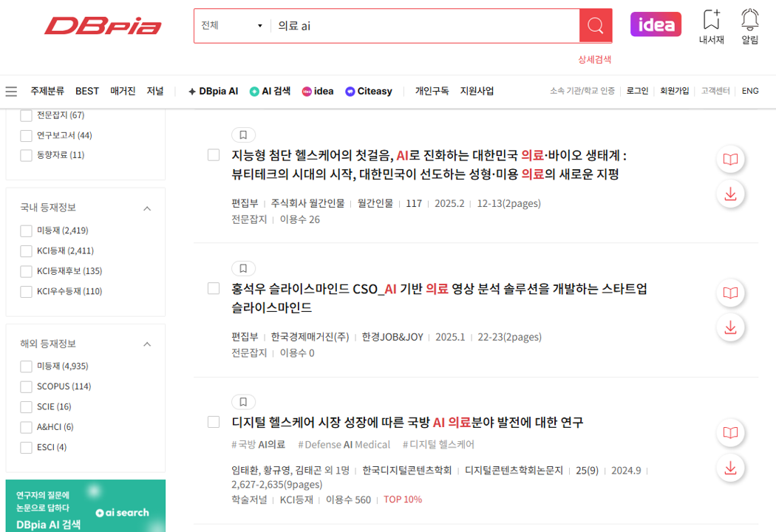Open the DBpia AI 검색 banner
Screen dimensions: 776x532
tap(86, 506)
